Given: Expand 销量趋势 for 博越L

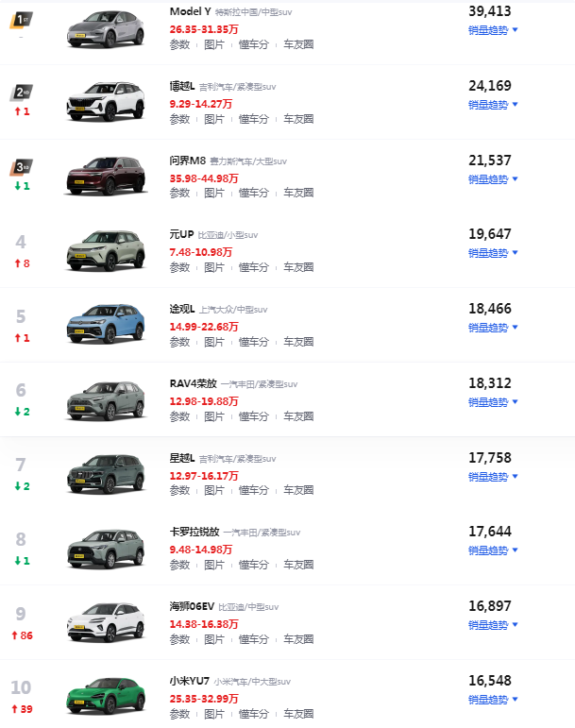Looking at the screenshot, I should [x=493, y=105].
